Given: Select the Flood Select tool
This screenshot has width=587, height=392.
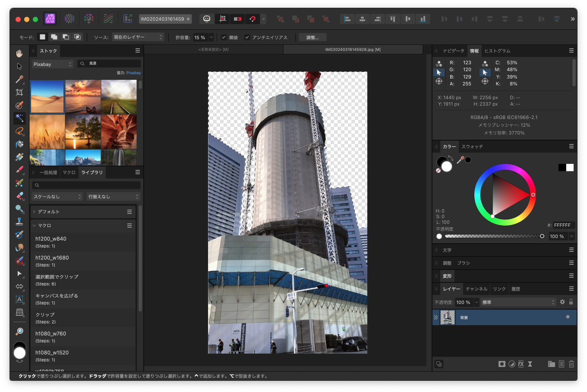Looking at the screenshot, I should 19,118.
